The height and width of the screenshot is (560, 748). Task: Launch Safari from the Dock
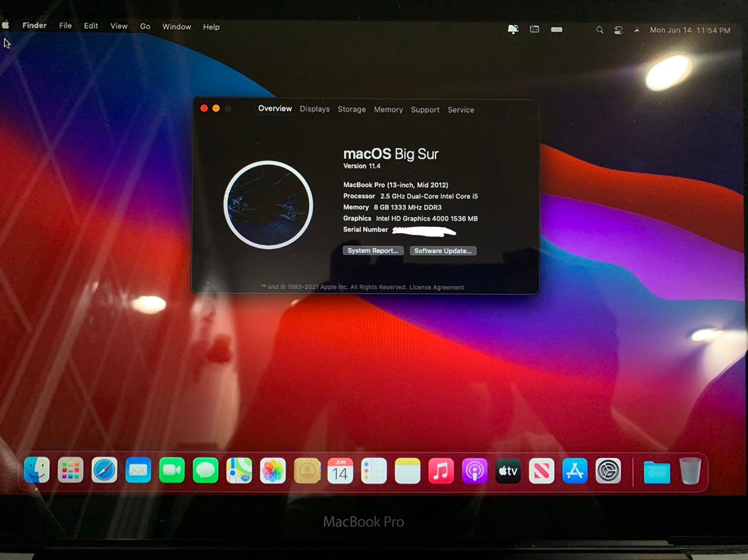(104, 470)
